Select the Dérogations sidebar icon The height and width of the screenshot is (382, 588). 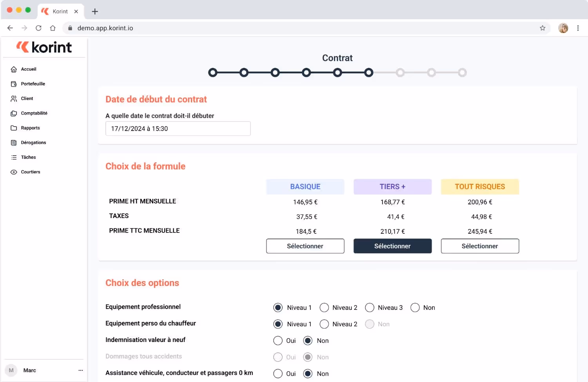[14, 142]
